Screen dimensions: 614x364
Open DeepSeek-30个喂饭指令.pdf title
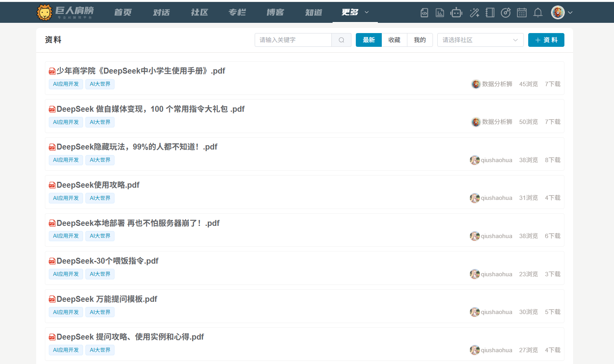tap(107, 261)
